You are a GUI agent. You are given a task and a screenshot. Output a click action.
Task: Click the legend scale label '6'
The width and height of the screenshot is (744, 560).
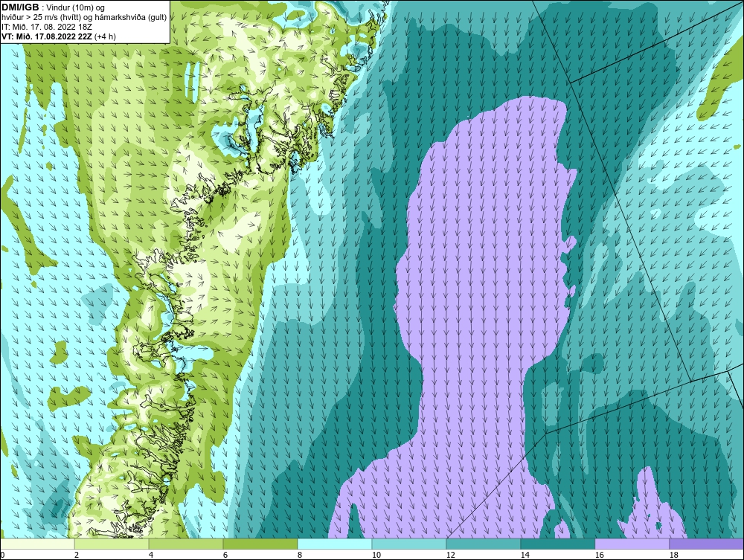click(x=225, y=555)
